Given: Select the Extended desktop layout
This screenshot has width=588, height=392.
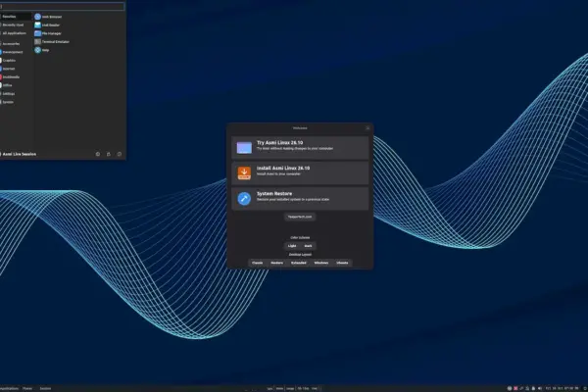Looking at the screenshot, I should coord(299,263).
